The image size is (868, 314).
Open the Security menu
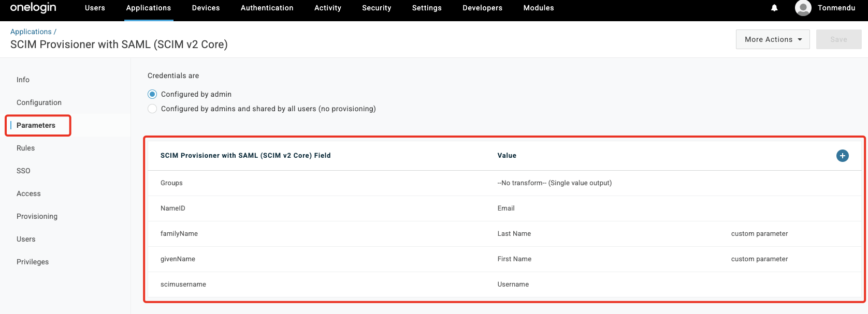[x=377, y=8]
